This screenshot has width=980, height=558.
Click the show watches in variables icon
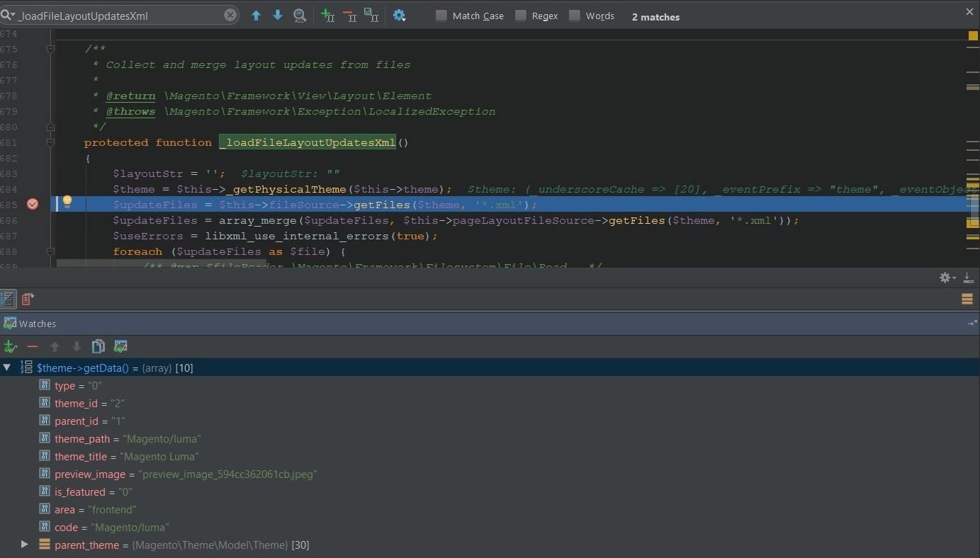click(120, 346)
